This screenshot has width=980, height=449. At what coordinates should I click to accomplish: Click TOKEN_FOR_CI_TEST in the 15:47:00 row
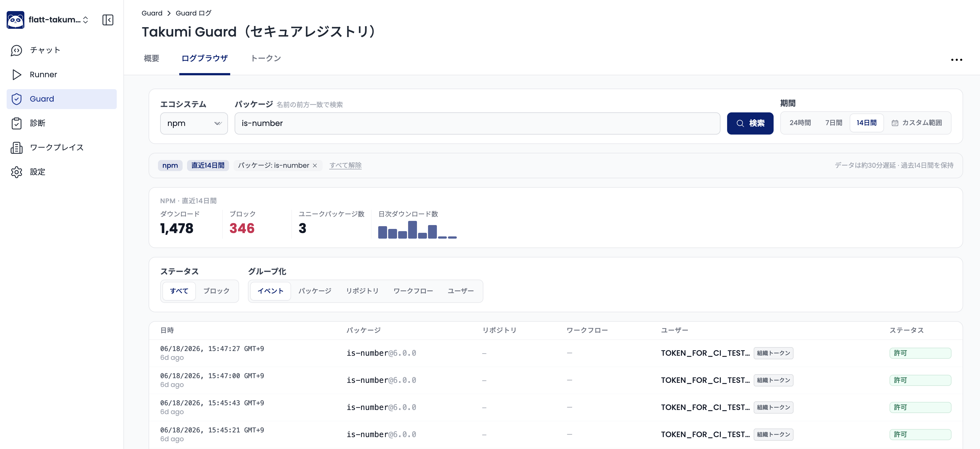[x=705, y=380]
